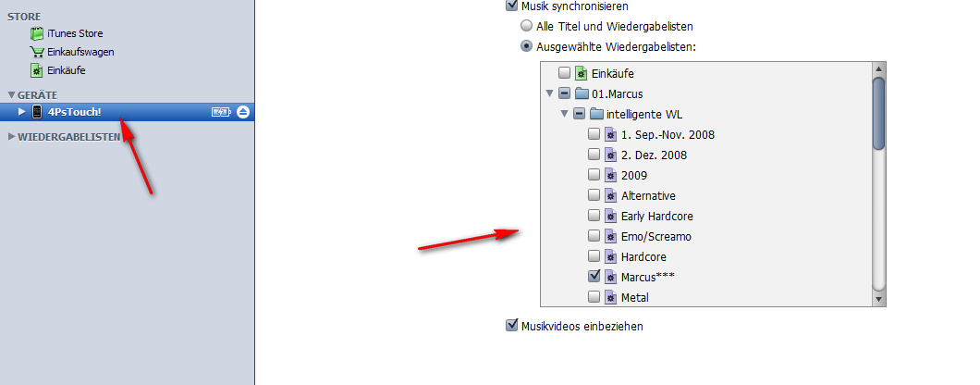Click the playlist list scroll up arrow
This screenshot has width=980, height=385.
click(x=878, y=68)
